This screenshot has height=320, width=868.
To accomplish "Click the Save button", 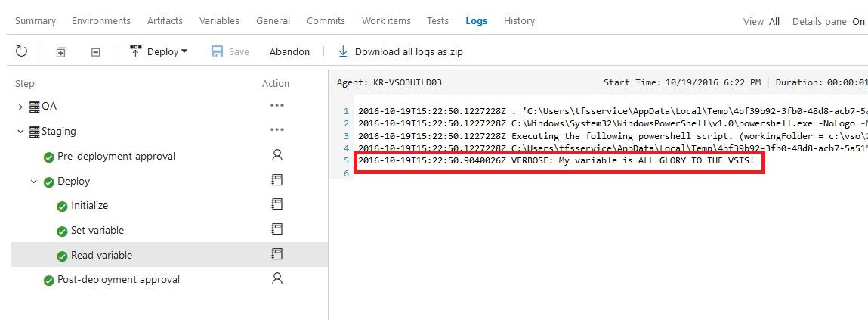I will 230,51.
